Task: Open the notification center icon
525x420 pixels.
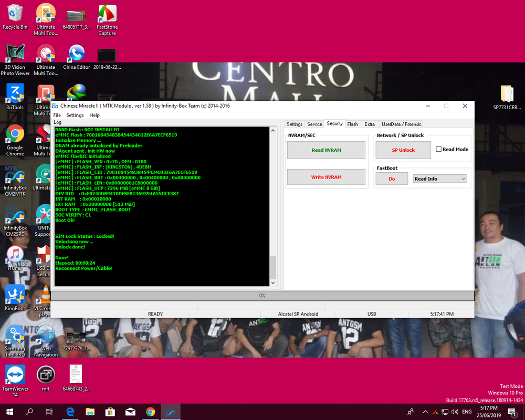Action: click(512, 412)
